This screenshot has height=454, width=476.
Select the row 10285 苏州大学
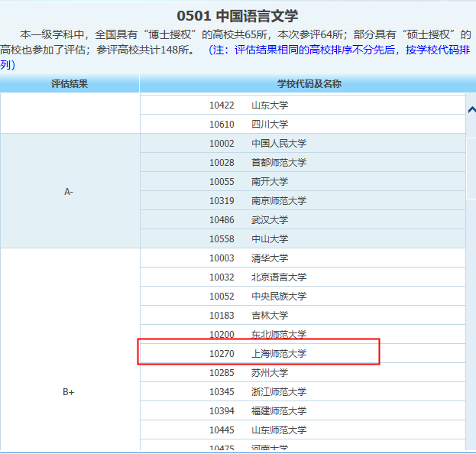pos(303,373)
